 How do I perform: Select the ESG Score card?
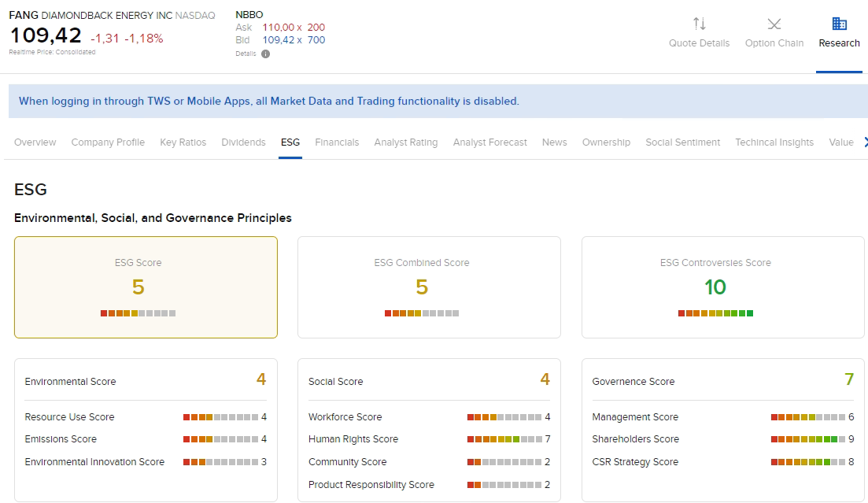pyautogui.click(x=146, y=287)
